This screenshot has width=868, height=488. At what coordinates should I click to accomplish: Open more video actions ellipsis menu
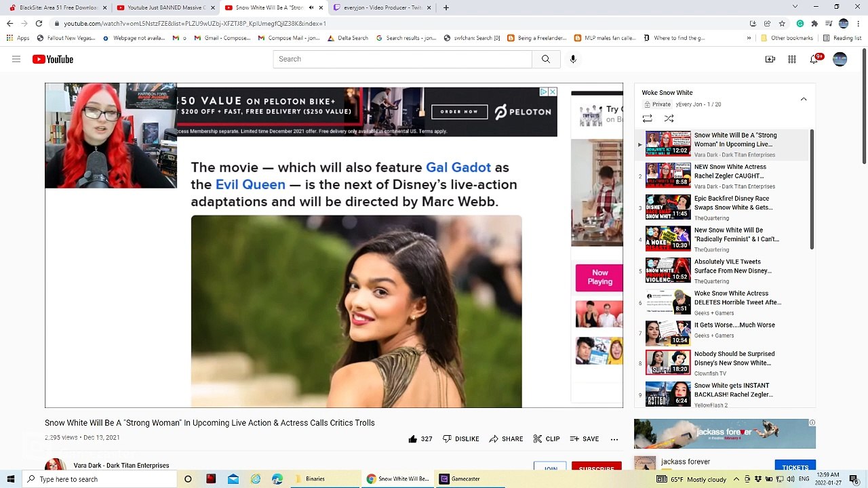click(x=614, y=439)
